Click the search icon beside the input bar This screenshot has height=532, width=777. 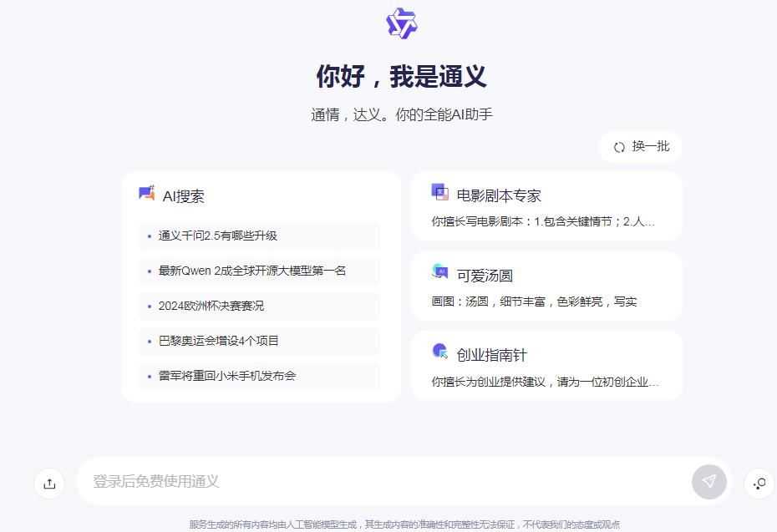point(759,484)
